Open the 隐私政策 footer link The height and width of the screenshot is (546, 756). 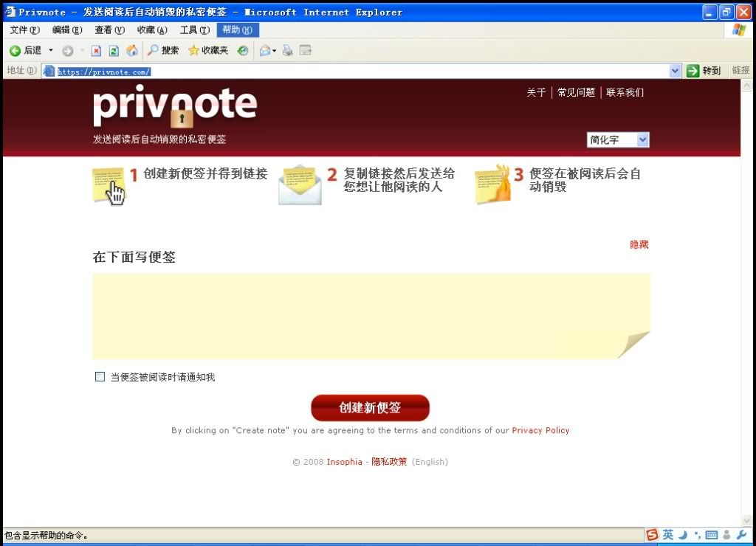click(389, 462)
